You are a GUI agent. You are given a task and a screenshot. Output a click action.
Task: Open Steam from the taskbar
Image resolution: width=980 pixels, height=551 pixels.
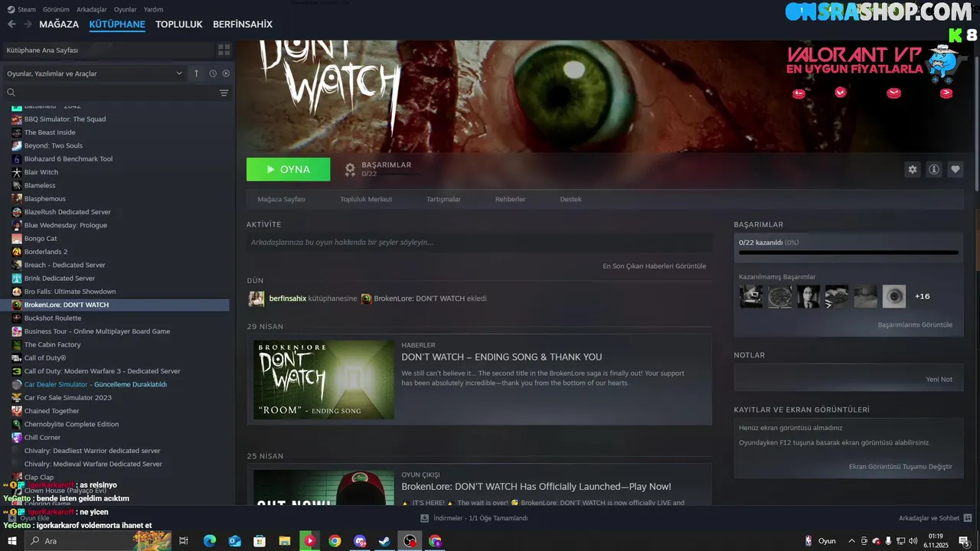click(385, 541)
